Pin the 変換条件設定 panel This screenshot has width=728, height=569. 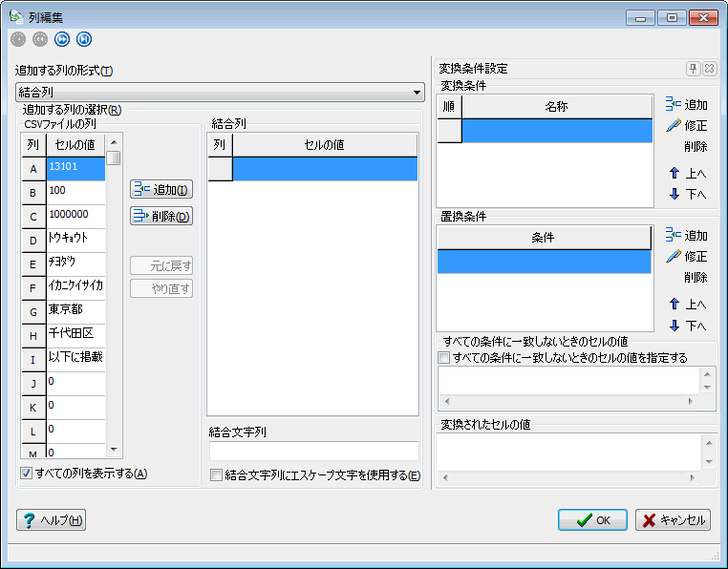[694, 69]
